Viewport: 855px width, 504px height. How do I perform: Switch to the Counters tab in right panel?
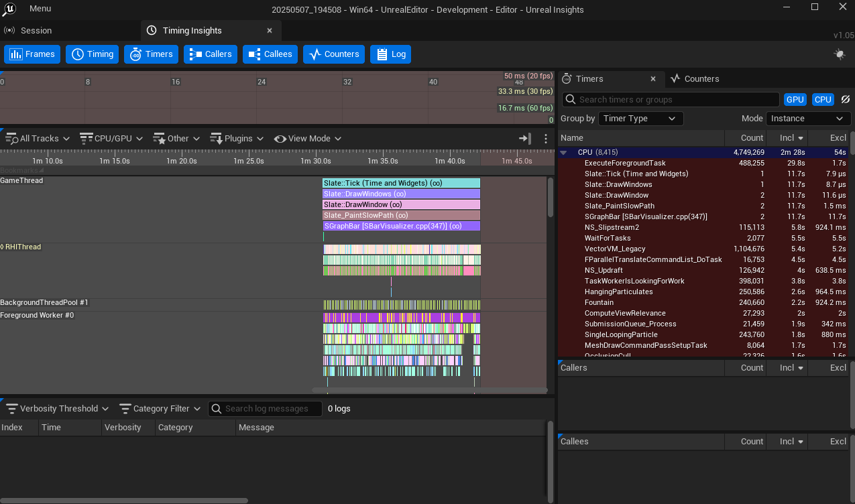695,79
